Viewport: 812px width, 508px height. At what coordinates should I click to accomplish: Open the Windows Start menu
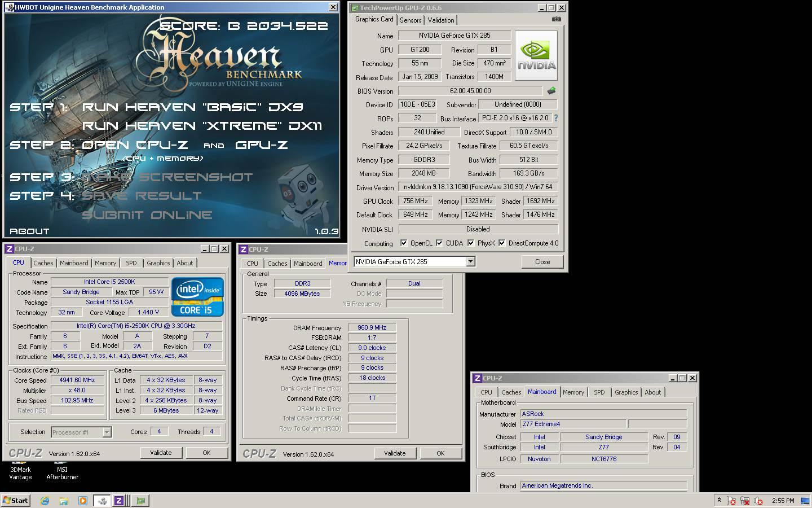(15, 501)
